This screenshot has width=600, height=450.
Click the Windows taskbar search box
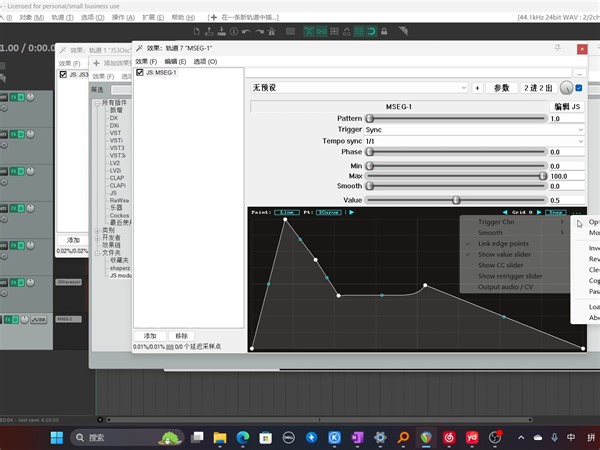coord(127,437)
